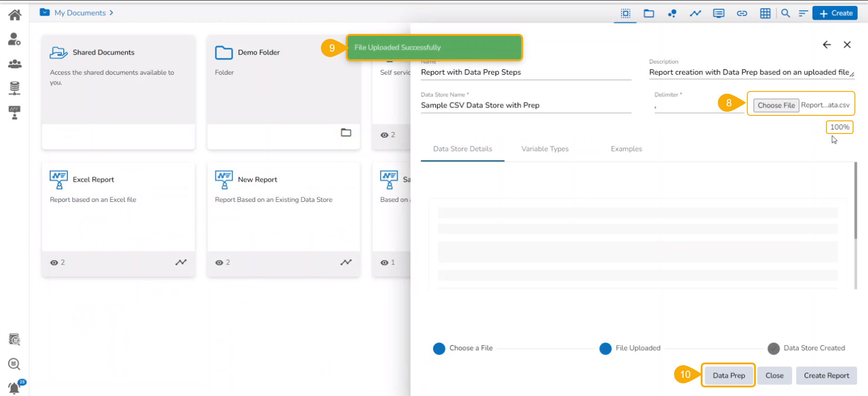Switch to the Variable Types tab

[x=545, y=149]
